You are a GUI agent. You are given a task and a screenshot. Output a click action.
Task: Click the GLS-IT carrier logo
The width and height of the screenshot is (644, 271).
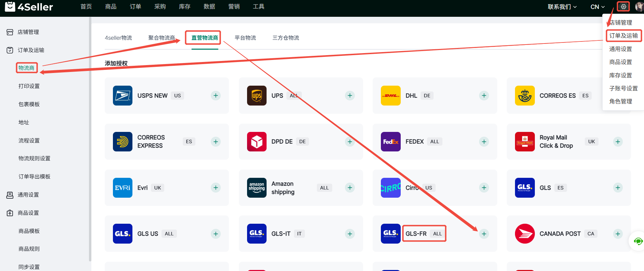[x=257, y=234]
